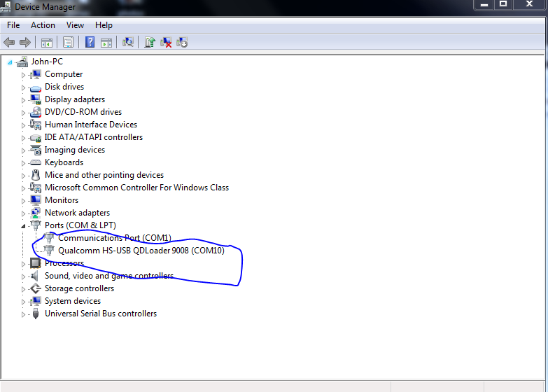Open Help with the question mark icon
The width and height of the screenshot is (548, 392).
(90, 43)
